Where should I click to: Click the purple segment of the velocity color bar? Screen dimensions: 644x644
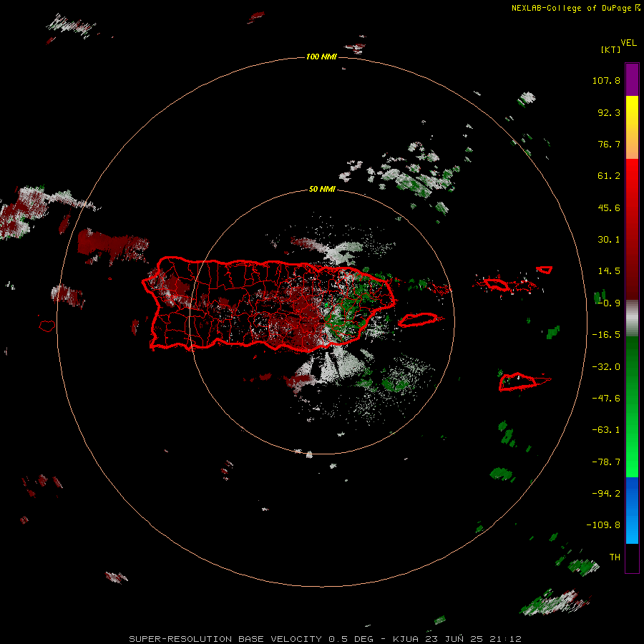click(x=632, y=79)
